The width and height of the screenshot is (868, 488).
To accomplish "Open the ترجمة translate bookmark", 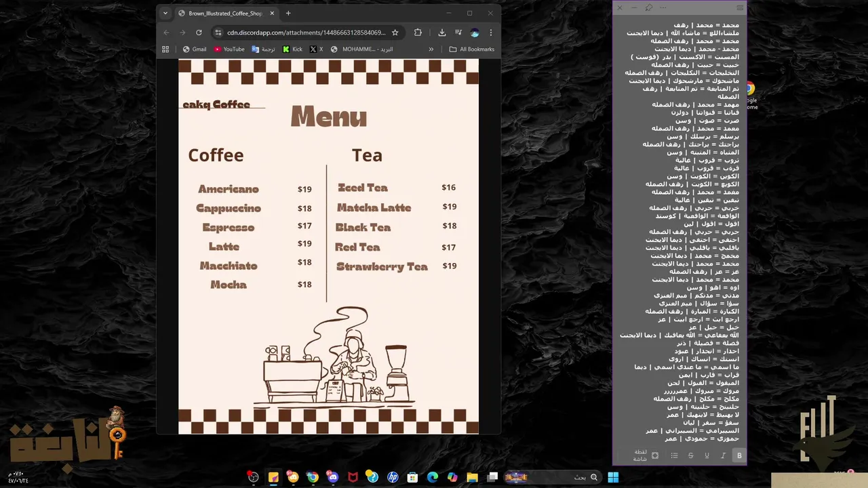I will coord(263,49).
